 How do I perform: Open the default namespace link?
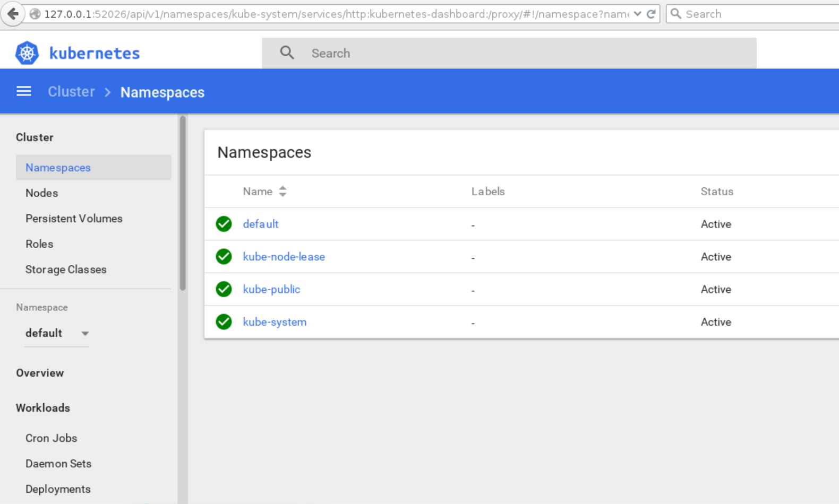[261, 224]
